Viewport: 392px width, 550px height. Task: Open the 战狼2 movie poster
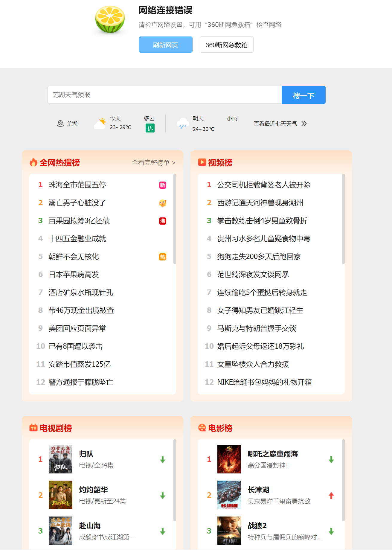pyautogui.click(x=229, y=531)
